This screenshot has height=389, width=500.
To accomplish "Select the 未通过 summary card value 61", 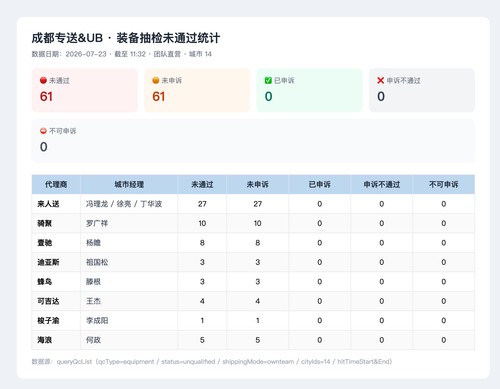I will click(46, 97).
